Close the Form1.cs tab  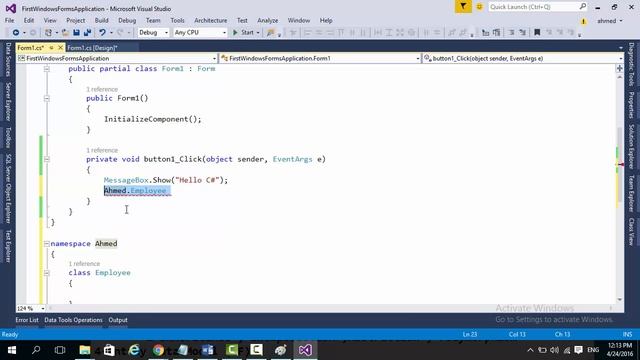[x=60, y=48]
